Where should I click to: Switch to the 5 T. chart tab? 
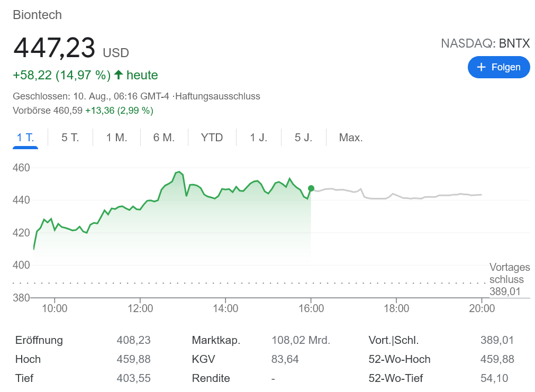70,138
